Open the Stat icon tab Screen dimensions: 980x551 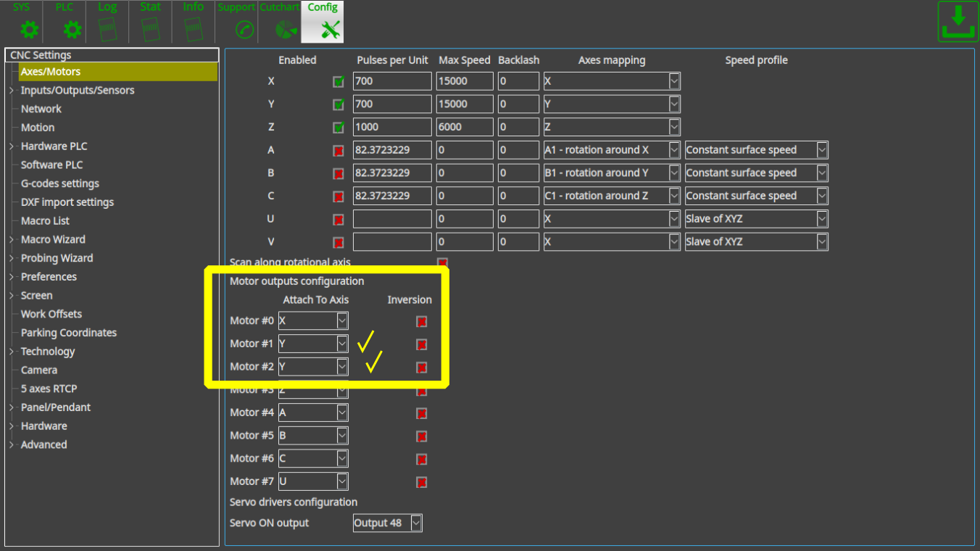(150, 22)
